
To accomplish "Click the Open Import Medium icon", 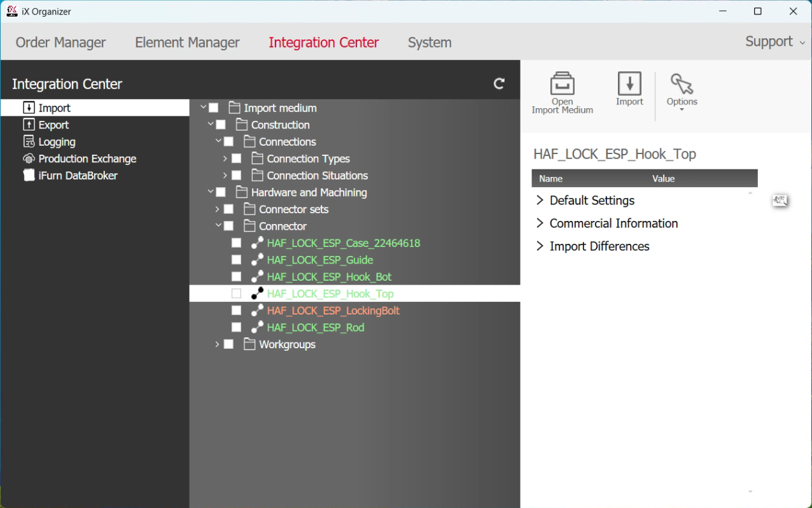I will 562,83.
